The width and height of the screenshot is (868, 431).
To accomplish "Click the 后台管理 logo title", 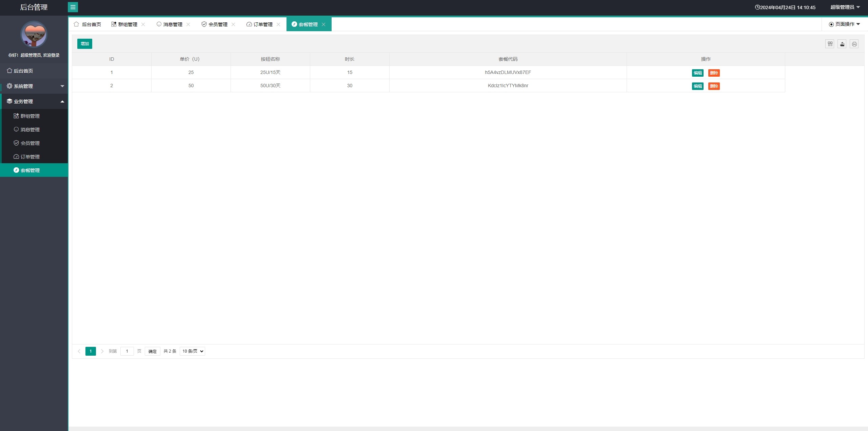I will pyautogui.click(x=34, y=7).
